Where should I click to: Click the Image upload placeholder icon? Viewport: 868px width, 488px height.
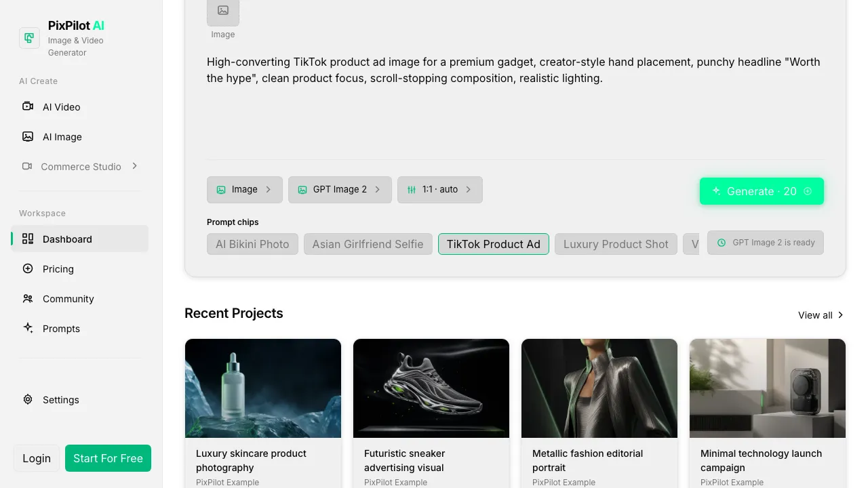click(x=223, y=11)
